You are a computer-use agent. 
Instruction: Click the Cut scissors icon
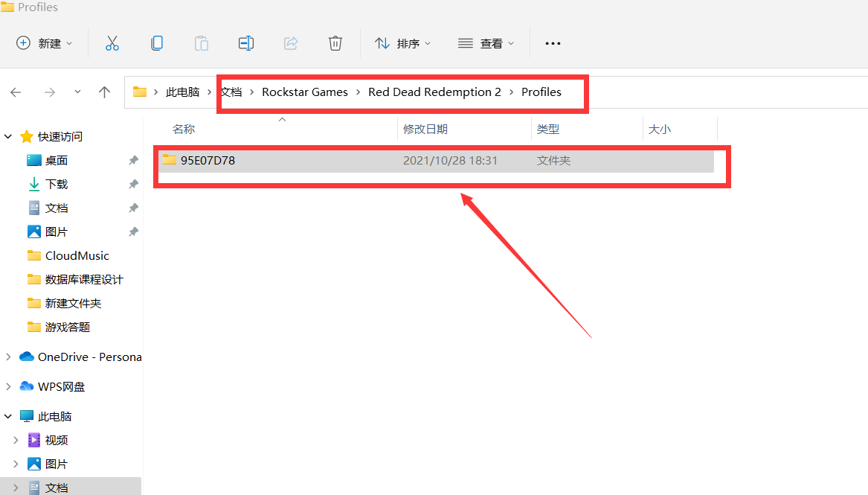coord(112,43)
